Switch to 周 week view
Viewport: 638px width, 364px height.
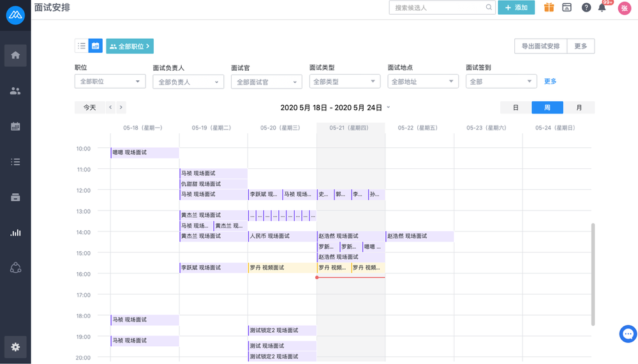(547, 107)
